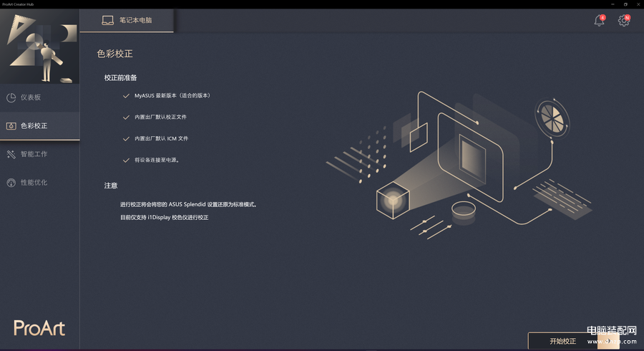The height and width of the screenshot is (351, 644).
Task: Click the 性能优化 gauge icon
Action: click(x=11, y=183)
